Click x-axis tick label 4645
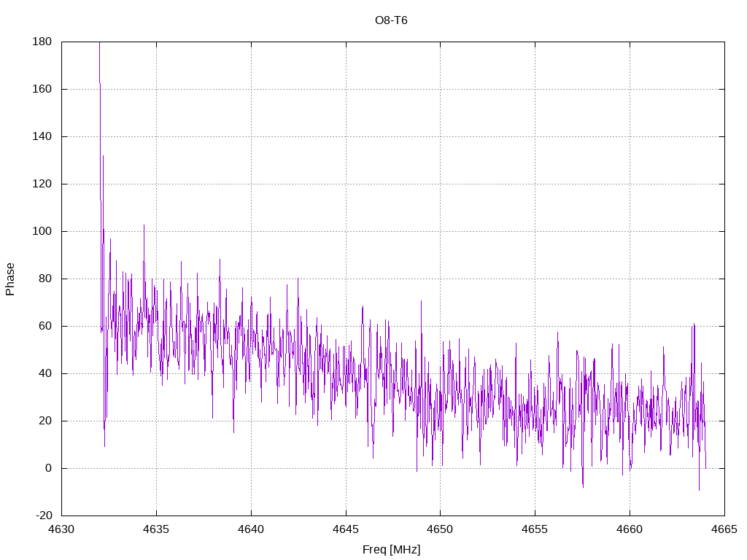 tap(346, 529)
